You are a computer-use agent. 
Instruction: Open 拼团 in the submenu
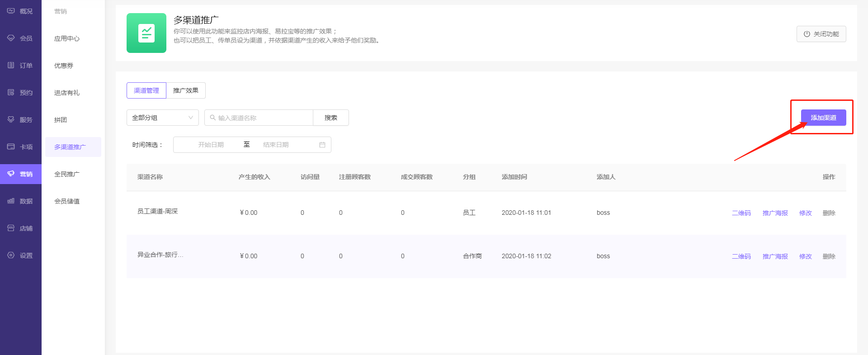(61, 120)
